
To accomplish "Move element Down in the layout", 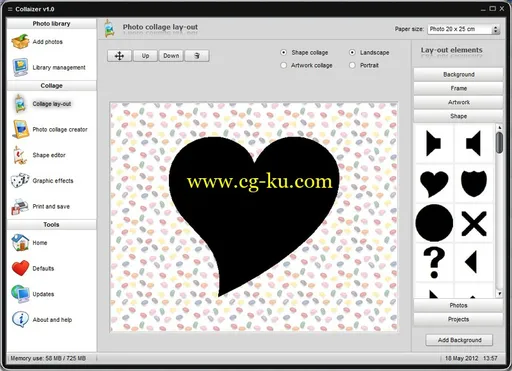I will [171, 56].
